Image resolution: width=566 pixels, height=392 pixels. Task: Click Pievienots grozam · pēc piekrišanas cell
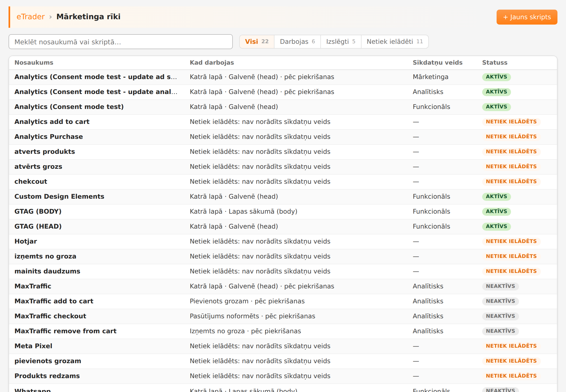pos(247,301)
